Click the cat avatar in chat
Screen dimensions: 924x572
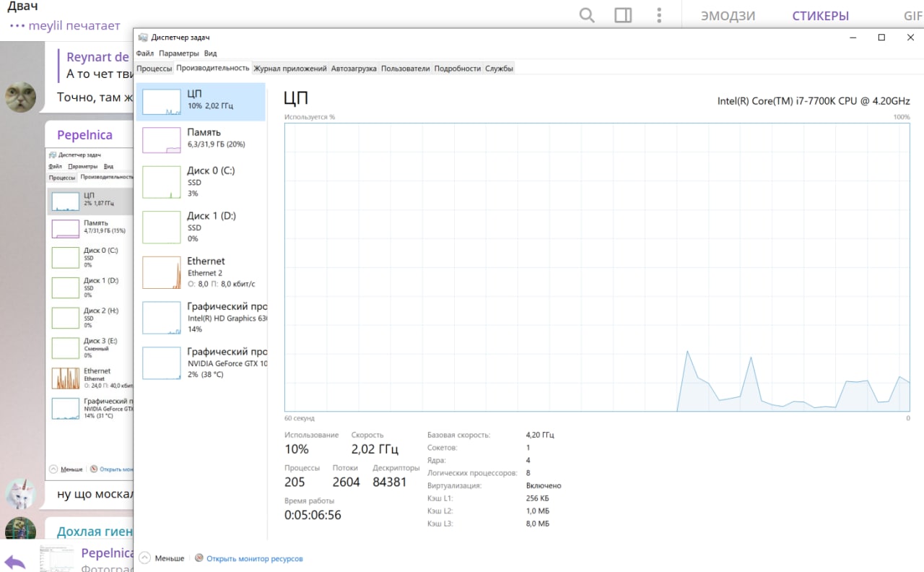[21, 97]
